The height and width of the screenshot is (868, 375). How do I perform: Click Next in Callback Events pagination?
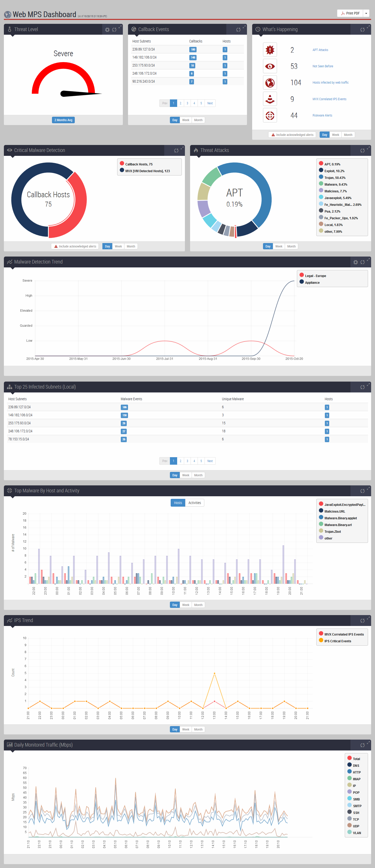point(210,103)
